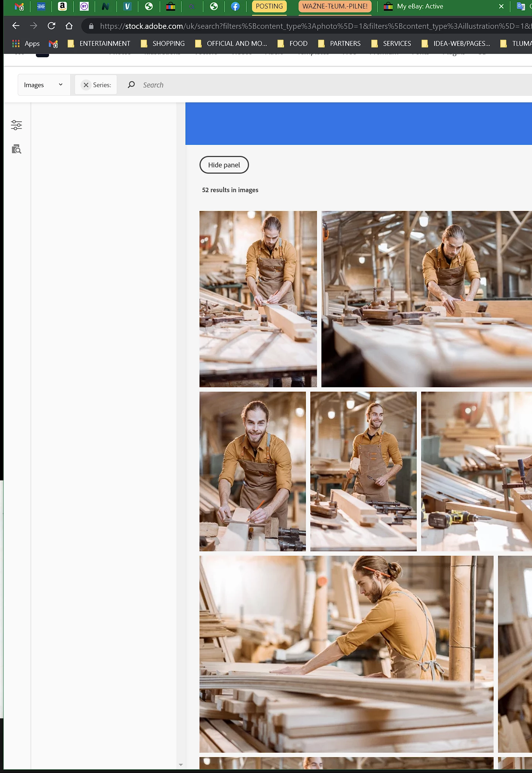
Task: Open the filters sliders panel icon
Action: click(16, 125)
